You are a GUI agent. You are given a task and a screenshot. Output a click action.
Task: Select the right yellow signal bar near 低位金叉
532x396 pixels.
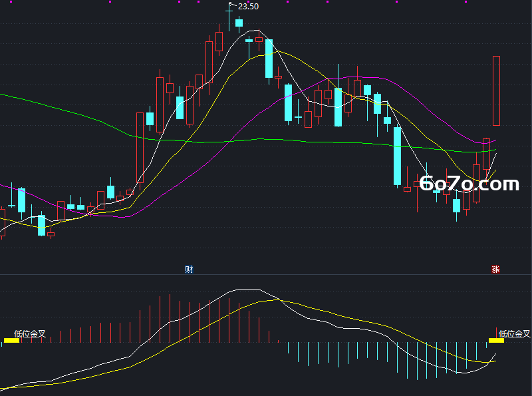[496, 340]
